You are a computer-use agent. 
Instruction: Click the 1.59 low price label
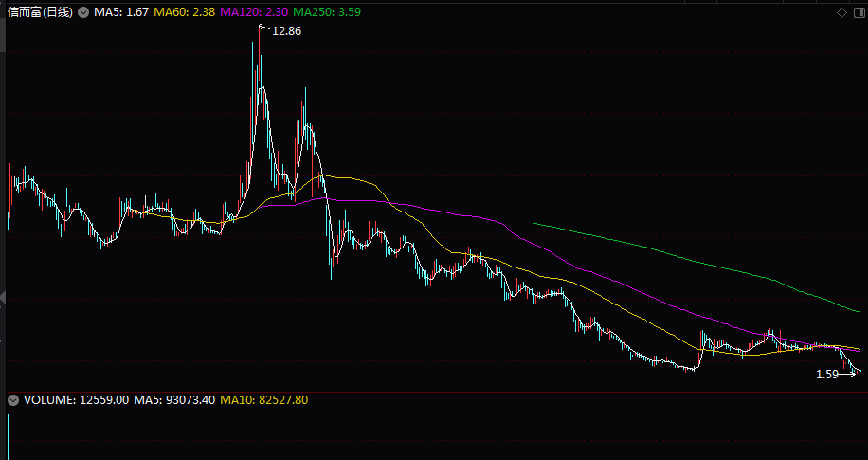(x=827, y=375)
